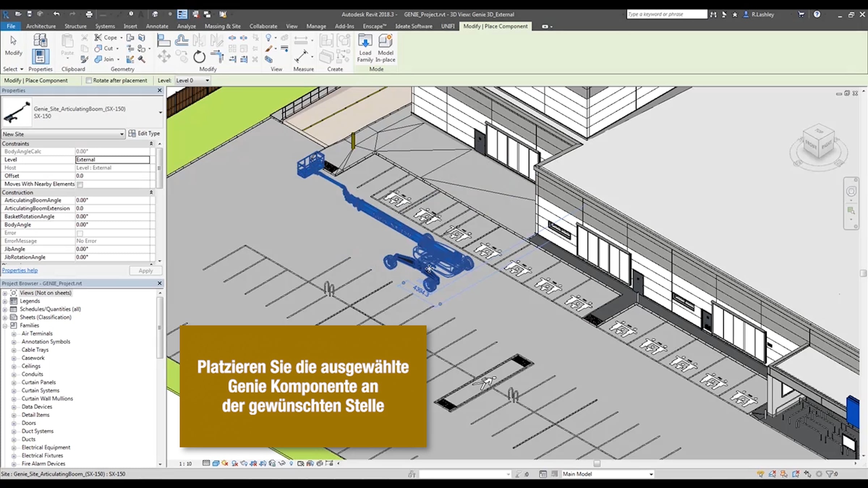Click the Demolish hammer tool

[141, 59]
